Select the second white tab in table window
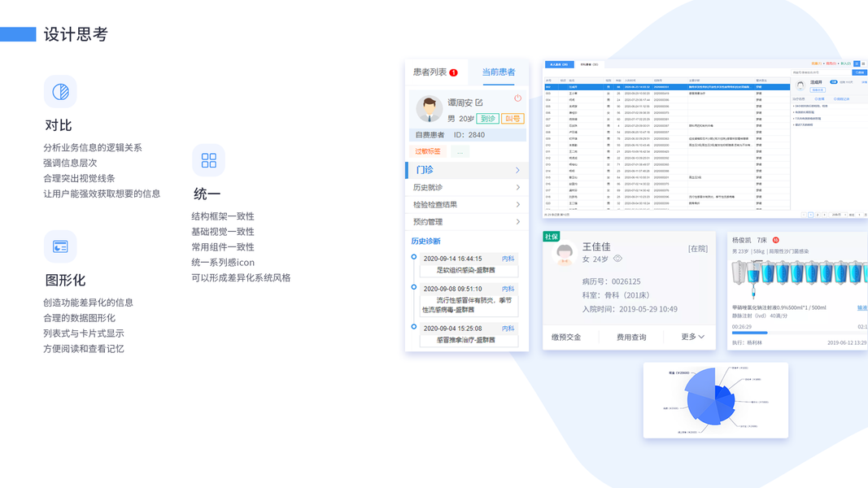 pyautogui.click(x=589, y=64)
